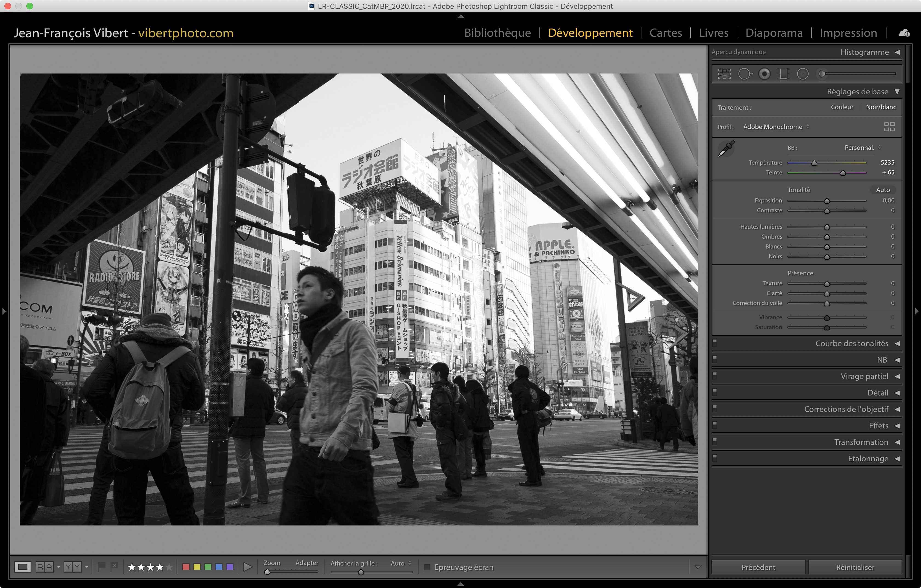Activate the Spot removal tool
Screen dimensions: 921x588
tap(745, 74)
